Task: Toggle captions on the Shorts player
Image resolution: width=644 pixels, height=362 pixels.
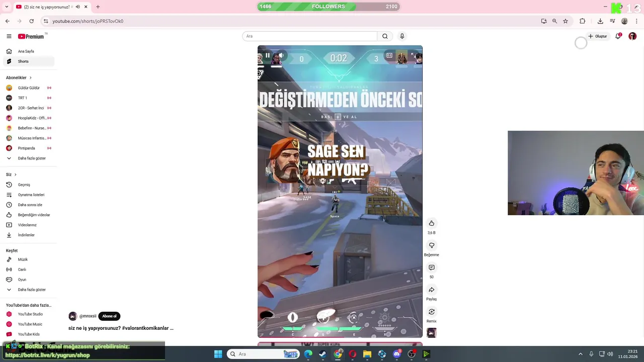Action: (x=389, y=55)
